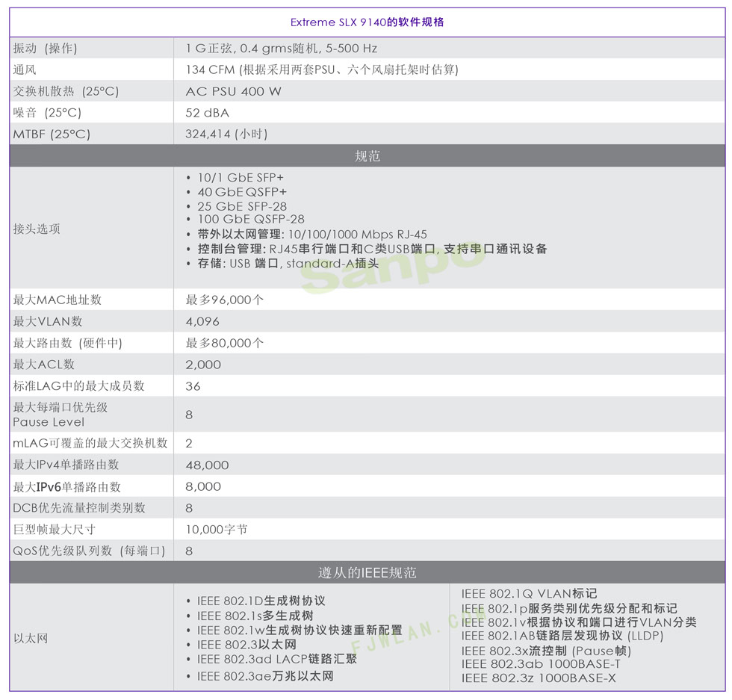Click the '40 GbE QSFP+' bullet
Viewport: 732px width, 700px height.
[242, 192]
